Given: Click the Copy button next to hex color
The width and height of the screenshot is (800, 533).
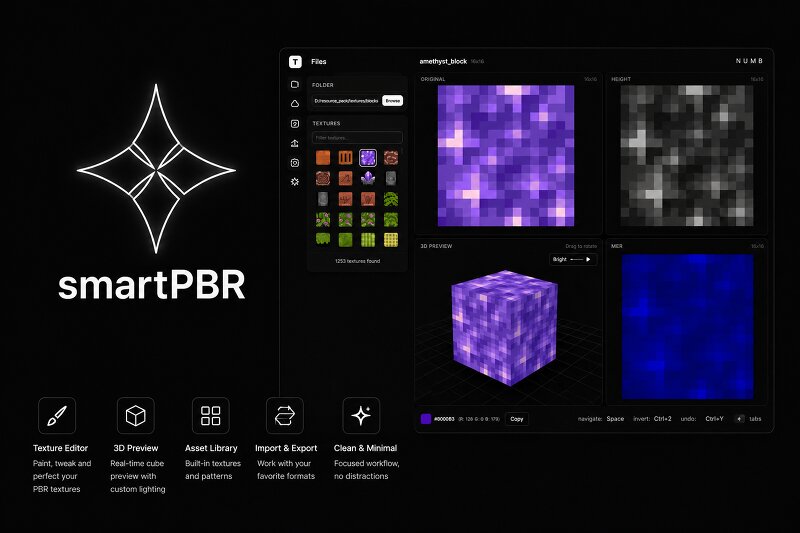Looking at the screenshot, I should 517,419.
